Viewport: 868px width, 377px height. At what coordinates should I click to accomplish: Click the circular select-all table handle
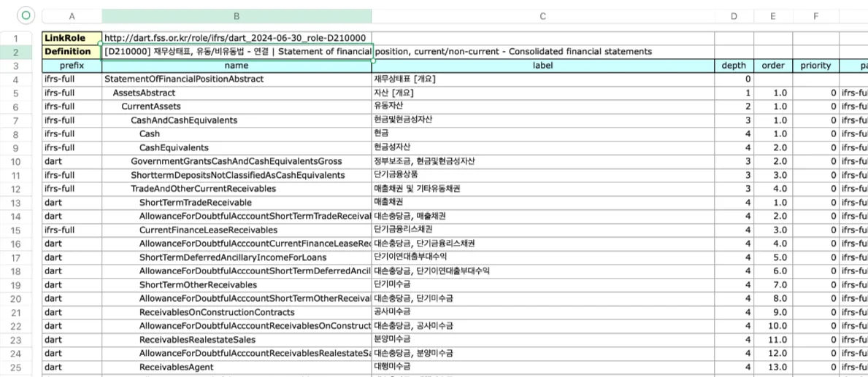(x=26, y=16)
